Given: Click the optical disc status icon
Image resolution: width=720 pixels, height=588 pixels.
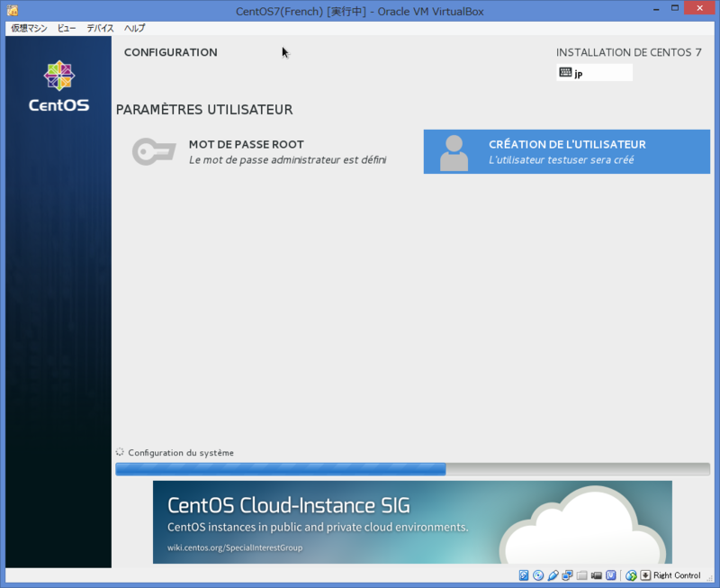Looking at the screenshot, I should (538, 574).
